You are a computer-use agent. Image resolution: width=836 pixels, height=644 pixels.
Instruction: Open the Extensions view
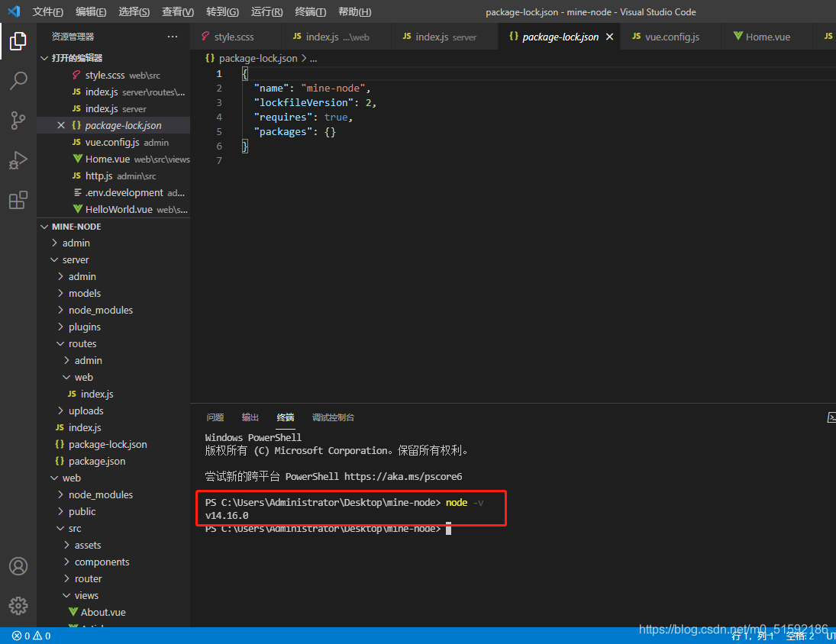point(18,200)
